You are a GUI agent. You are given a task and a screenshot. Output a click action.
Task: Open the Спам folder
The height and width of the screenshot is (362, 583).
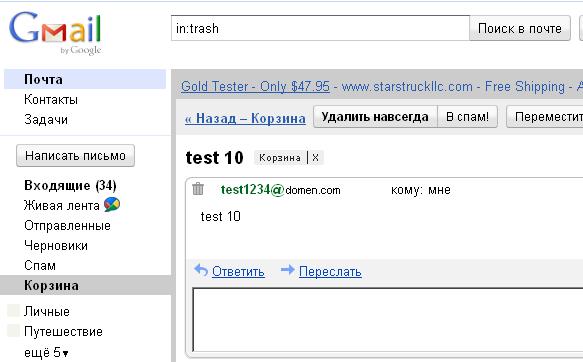pos(40,266)
